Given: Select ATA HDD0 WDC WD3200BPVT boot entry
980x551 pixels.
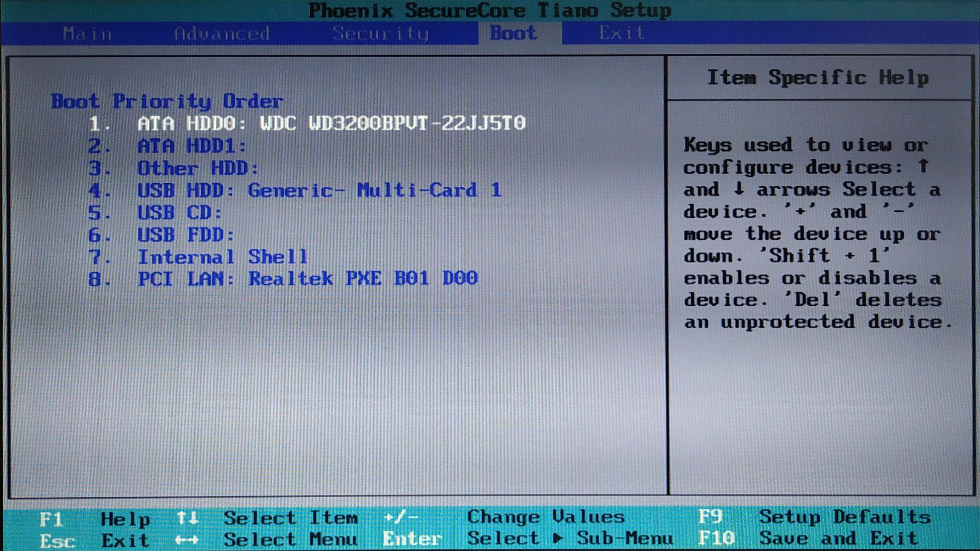Looking at the screenshot, I should (307, 123).
